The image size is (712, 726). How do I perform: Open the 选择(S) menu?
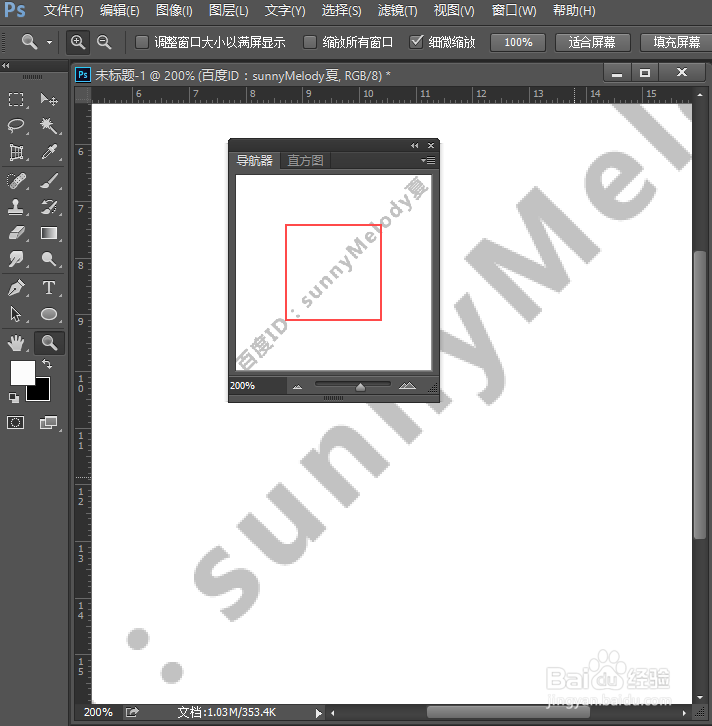(341, 11)
